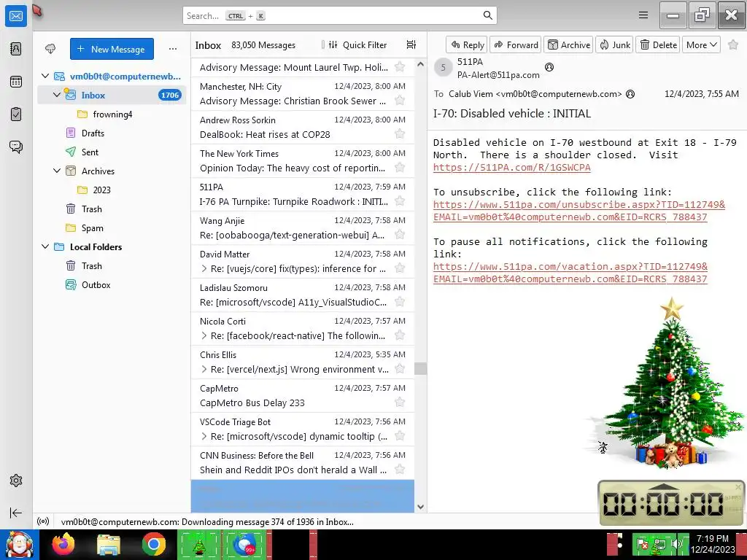The width and height of the screenshot is (747, 560).
Task: Star the Mount Laurel Twp advisory
Action: (400, 67)
